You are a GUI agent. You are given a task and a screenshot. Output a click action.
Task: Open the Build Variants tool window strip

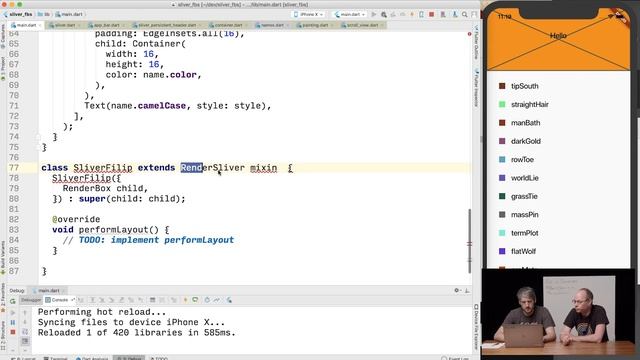click(x=3, y=257)
